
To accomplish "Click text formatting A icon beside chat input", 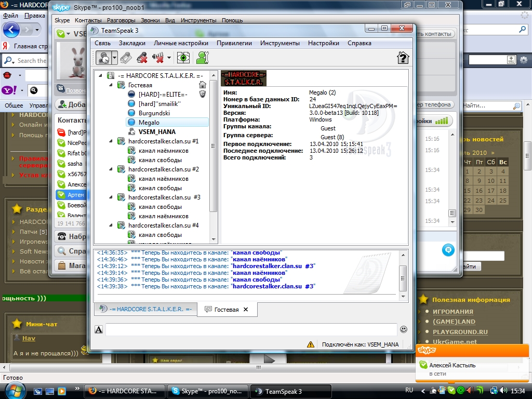I will [99, 329].
